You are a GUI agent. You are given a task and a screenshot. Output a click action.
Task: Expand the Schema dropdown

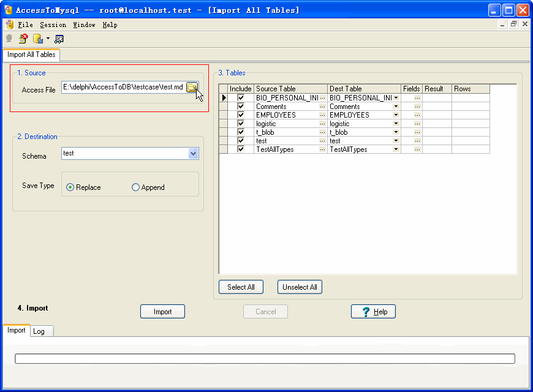193,153
